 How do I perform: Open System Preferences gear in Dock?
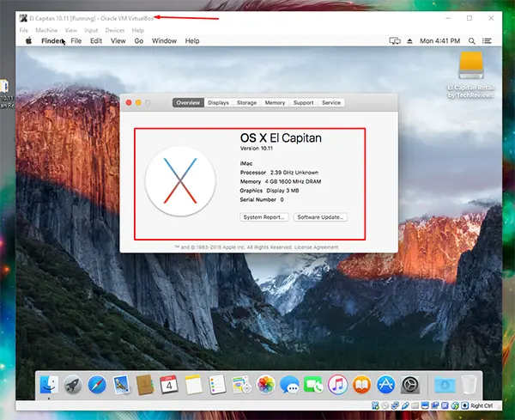[x=410, y=385]
